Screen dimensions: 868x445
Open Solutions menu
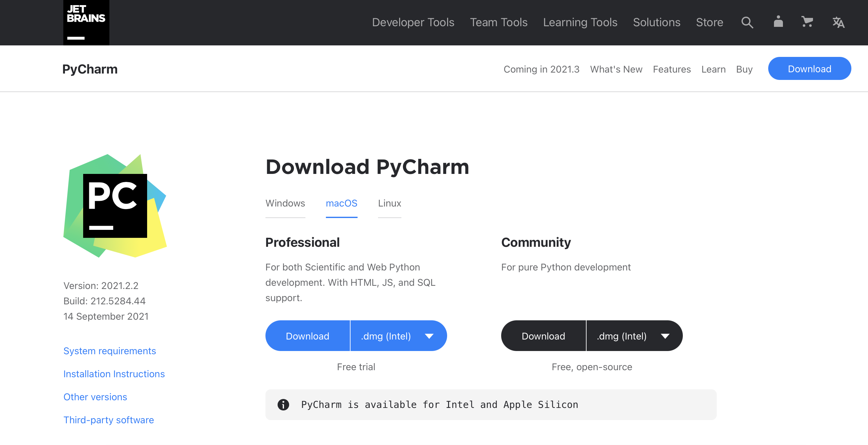[656, 22]
